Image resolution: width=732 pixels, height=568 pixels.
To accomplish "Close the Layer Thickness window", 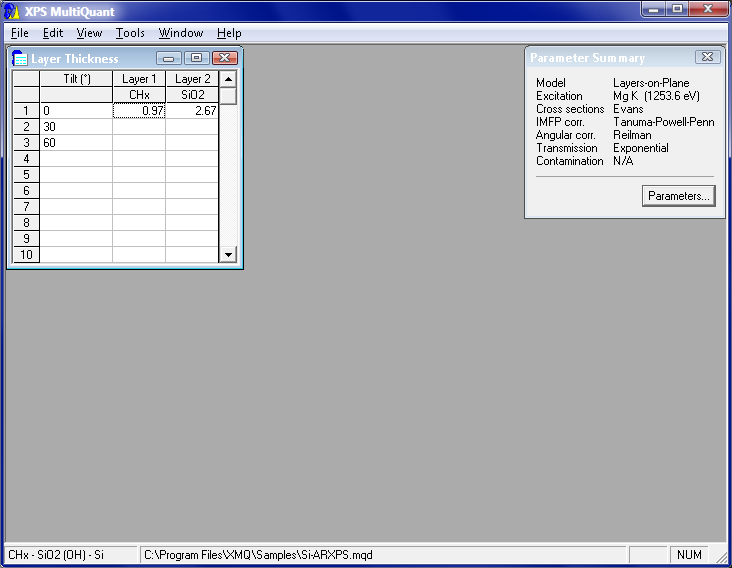I will pos(225,59).
